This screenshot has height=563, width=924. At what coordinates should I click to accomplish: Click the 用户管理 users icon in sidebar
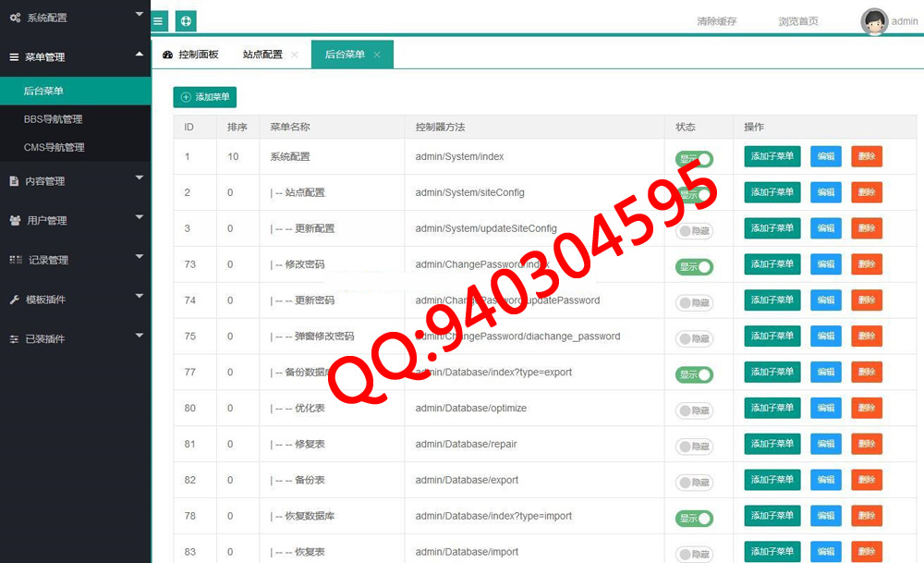15,220
